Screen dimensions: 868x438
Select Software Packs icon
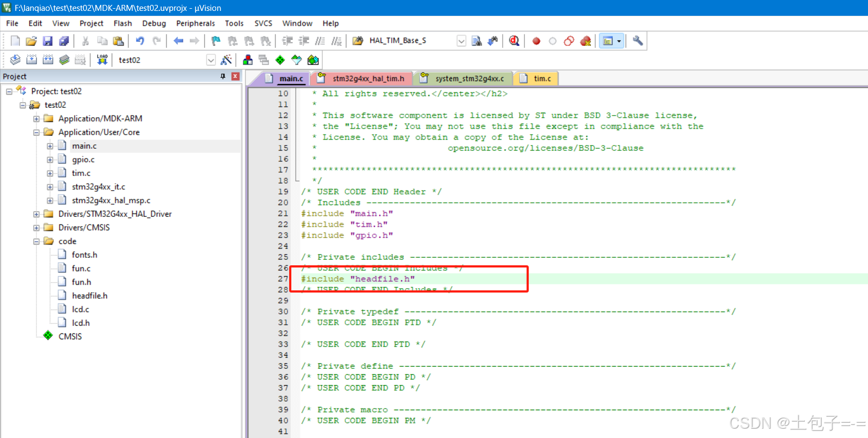pyautogui.click(x=297, y=60)
